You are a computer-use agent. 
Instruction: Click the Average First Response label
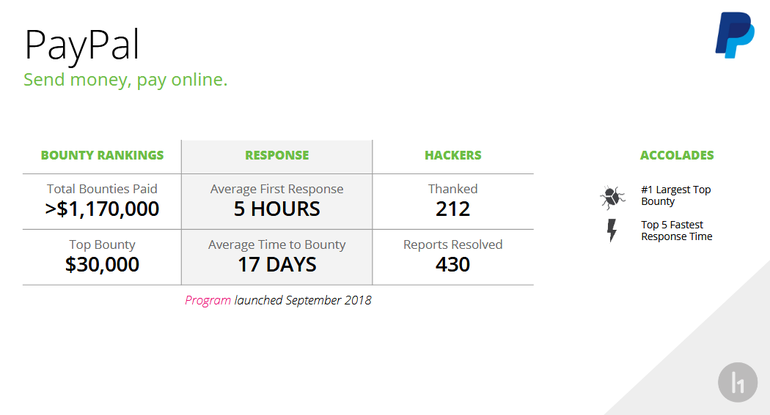[277, 188]
